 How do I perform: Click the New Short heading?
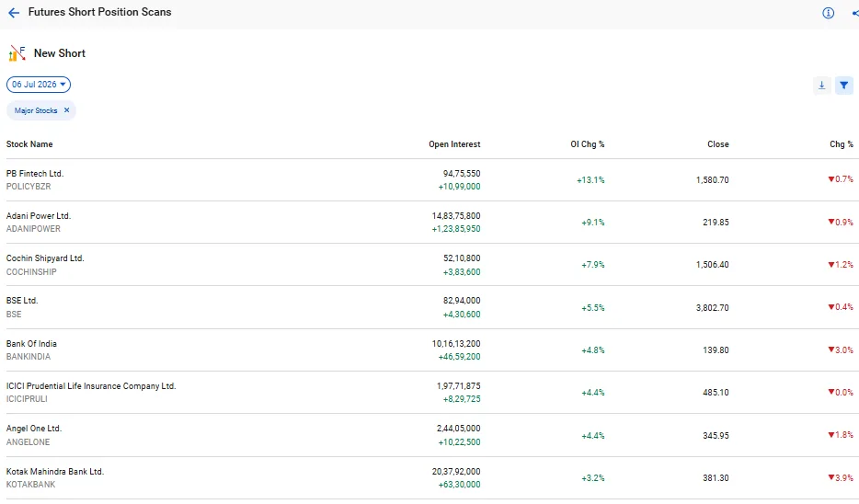[60, 53]
